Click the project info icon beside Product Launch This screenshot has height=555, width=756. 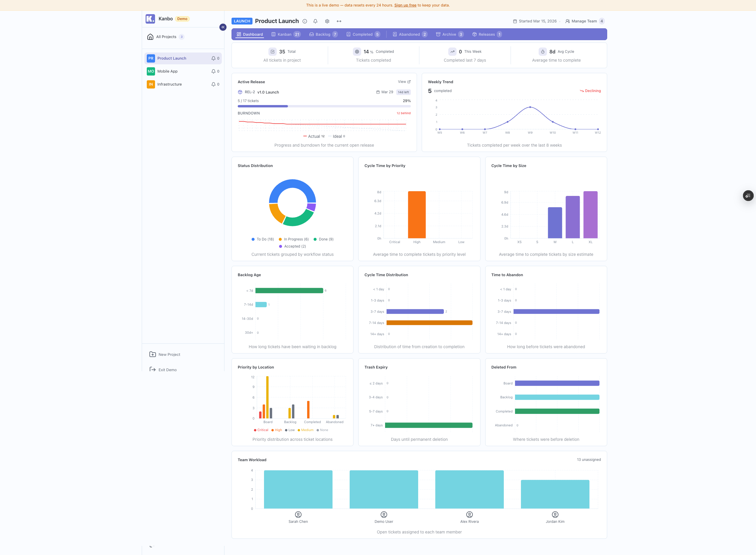(304, 21)
